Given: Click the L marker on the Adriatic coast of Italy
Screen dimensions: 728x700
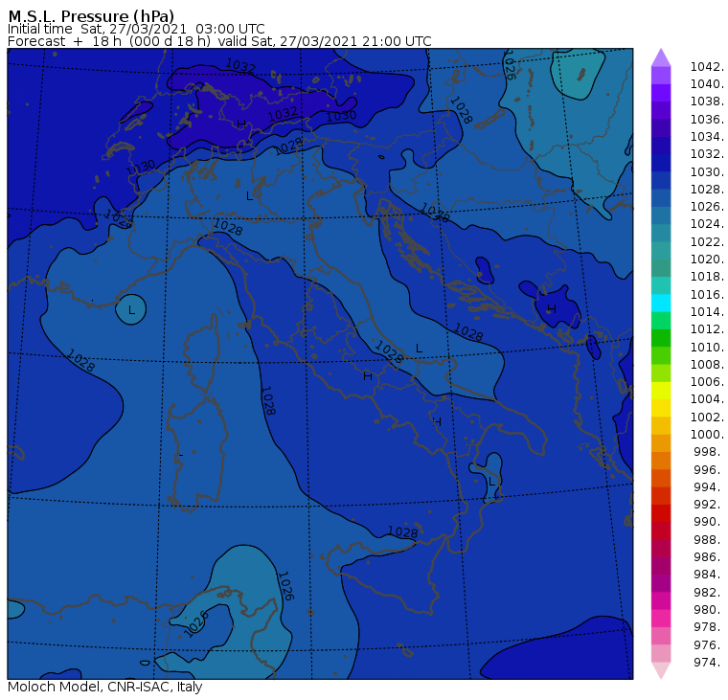Looking at the screenshot, I should pyautogui.click(x=419, y=349).
